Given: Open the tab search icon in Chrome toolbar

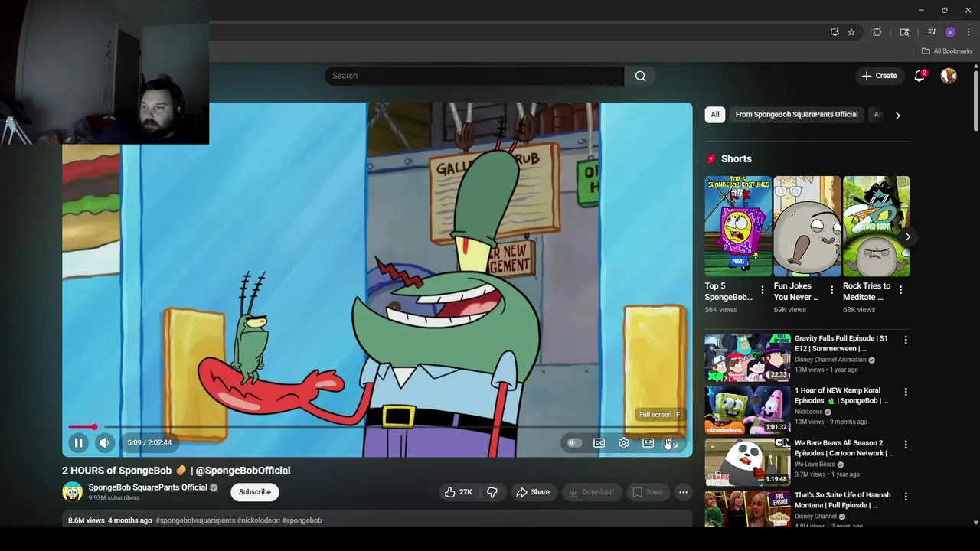Looking at the screenshot, I should (904, 32).
